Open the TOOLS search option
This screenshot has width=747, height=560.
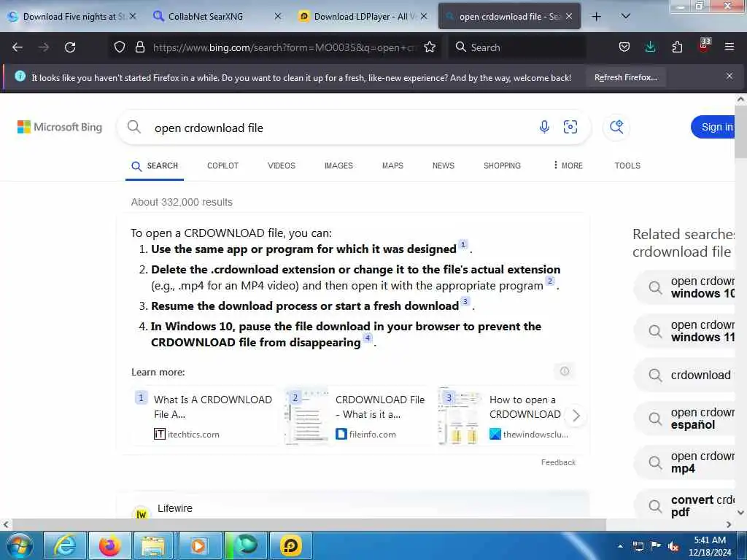(627, 166)
